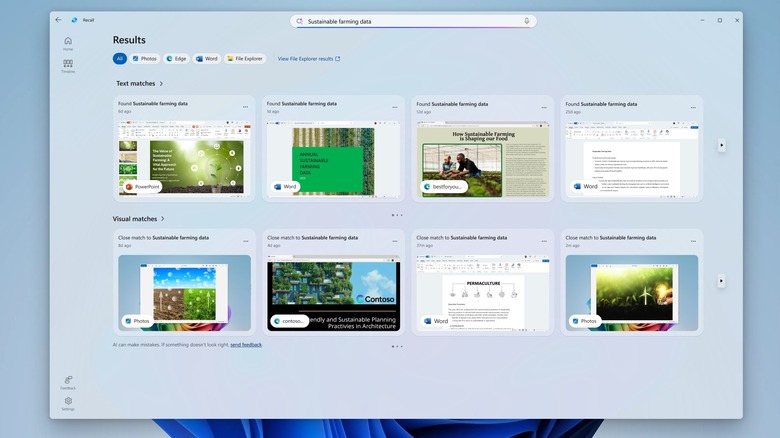Click View File Explorer results link
The height and width of the screenshot is (438, 780).
tap(309, 59)
